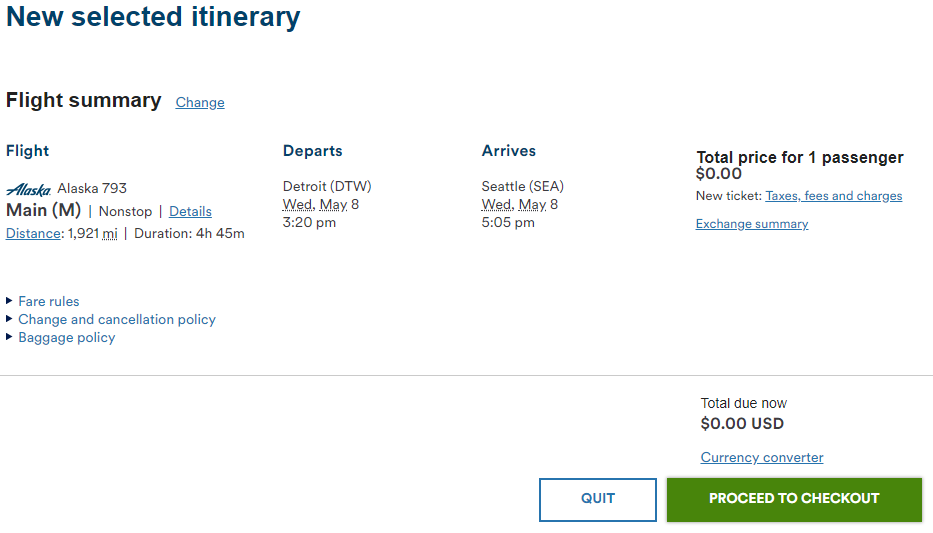Viewport: 933px width, 533px height.
Task: Open the Fare rules section
Action: point(49,302)
